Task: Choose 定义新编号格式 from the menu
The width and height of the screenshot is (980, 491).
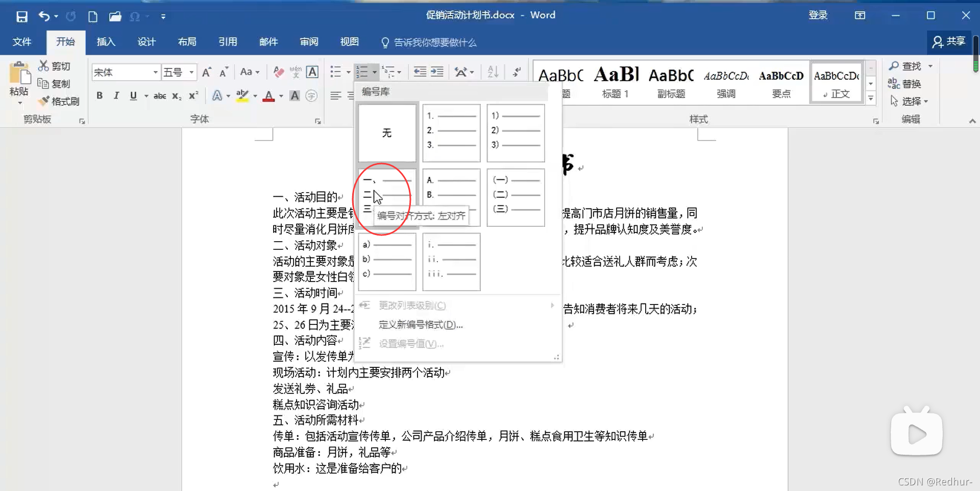Action: click(421, 324)
